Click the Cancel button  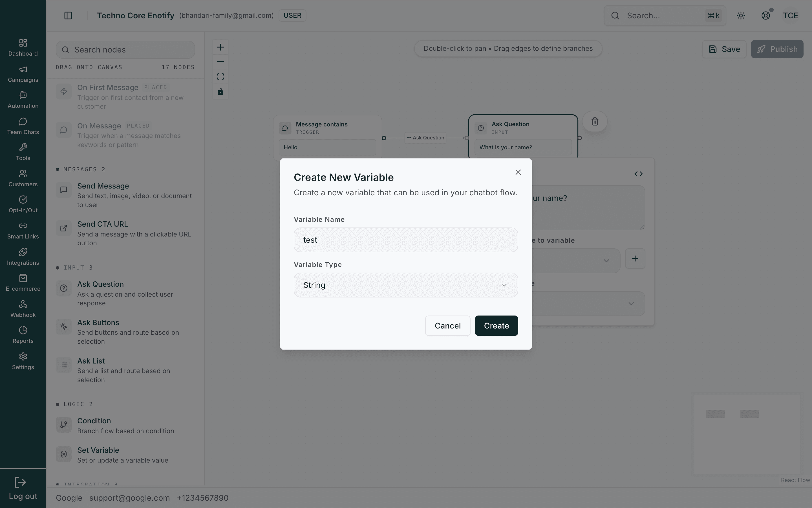(448, 326)
